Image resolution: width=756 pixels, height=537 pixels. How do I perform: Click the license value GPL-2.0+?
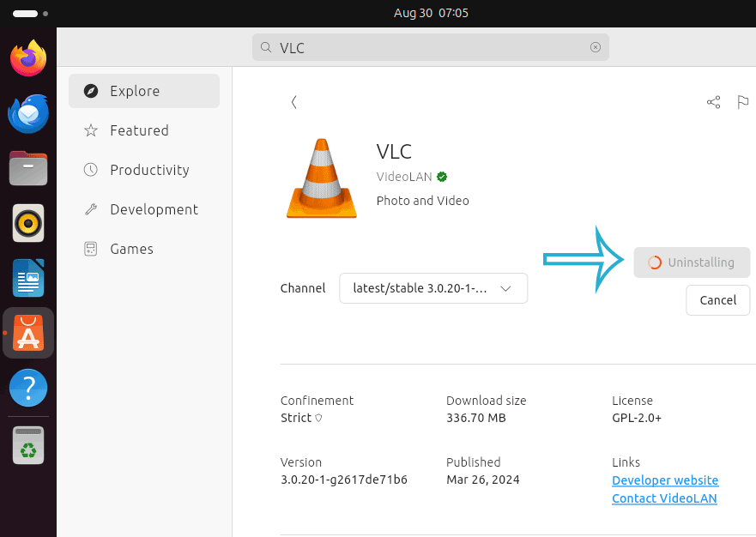coord(637,418)
